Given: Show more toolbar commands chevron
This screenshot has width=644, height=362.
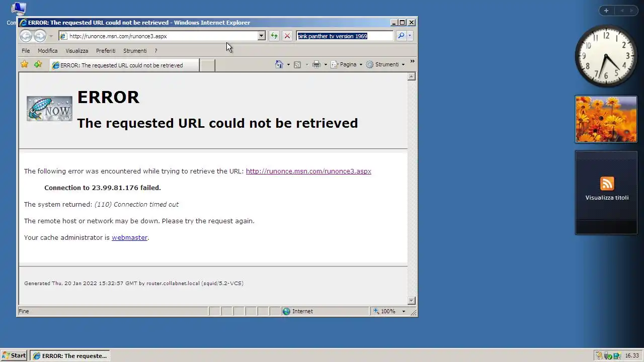Looking at the screenshot, I should tap(412, 61).
